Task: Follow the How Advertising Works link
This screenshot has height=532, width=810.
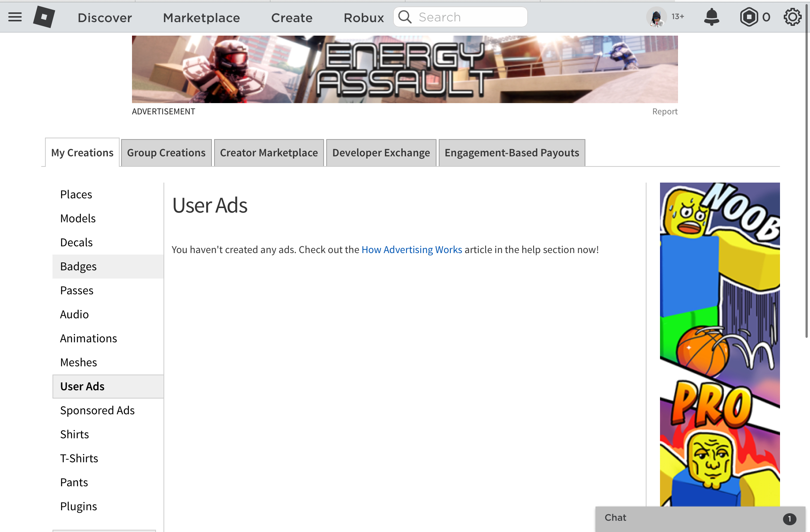Action: [412, 250]
